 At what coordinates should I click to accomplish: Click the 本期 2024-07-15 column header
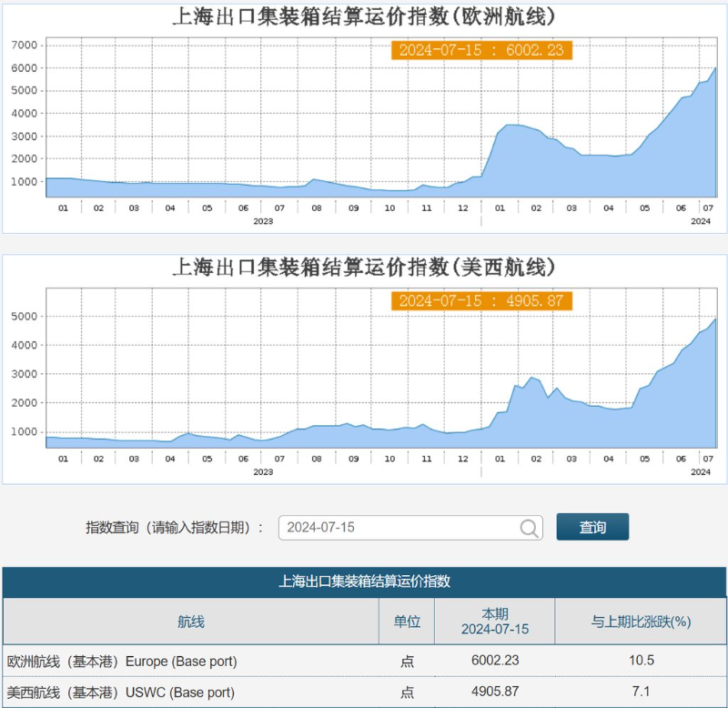tap(494, 622)
